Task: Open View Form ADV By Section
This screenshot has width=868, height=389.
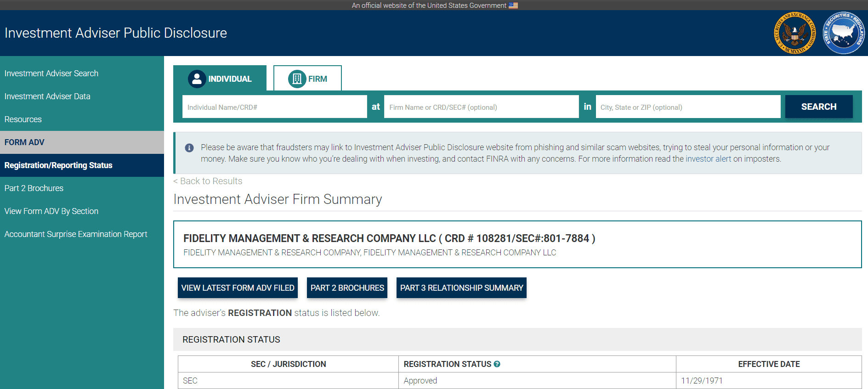Action: [51, 211]
